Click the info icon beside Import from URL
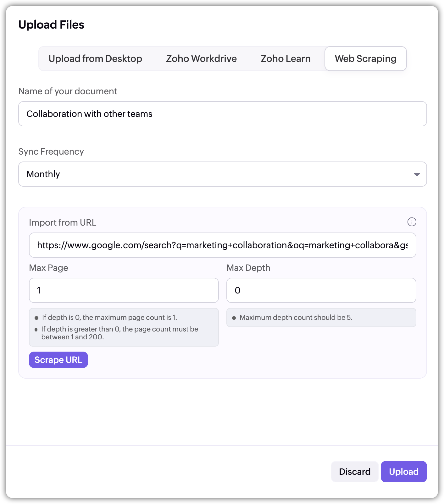444x504 pixels. click(x=412, y=222)
